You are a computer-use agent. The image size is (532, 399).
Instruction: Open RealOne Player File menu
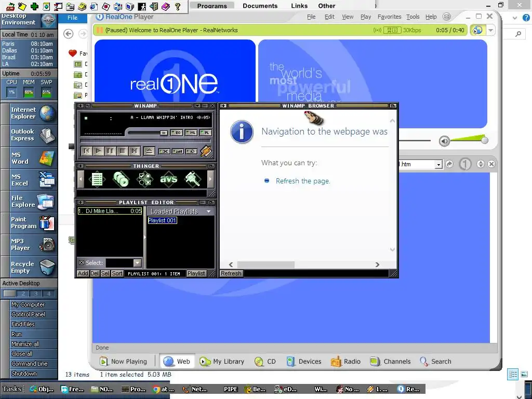coord(311,17)
